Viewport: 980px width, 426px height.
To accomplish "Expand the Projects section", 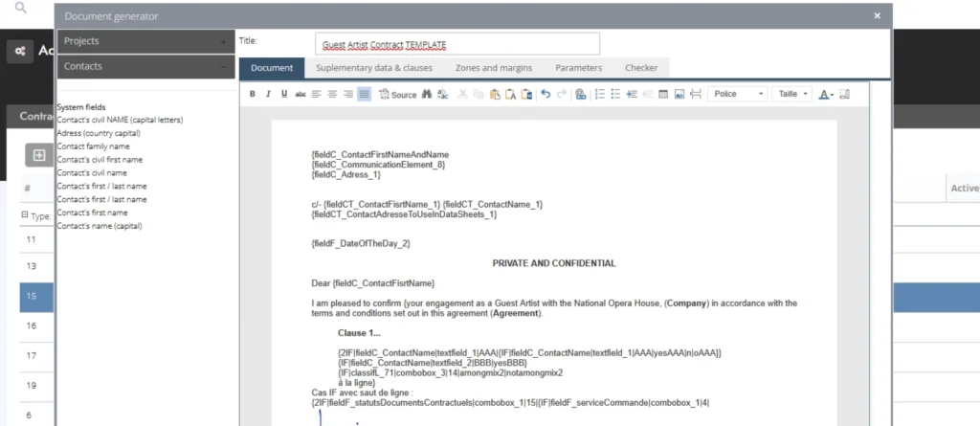I will [x=145, y=41].
